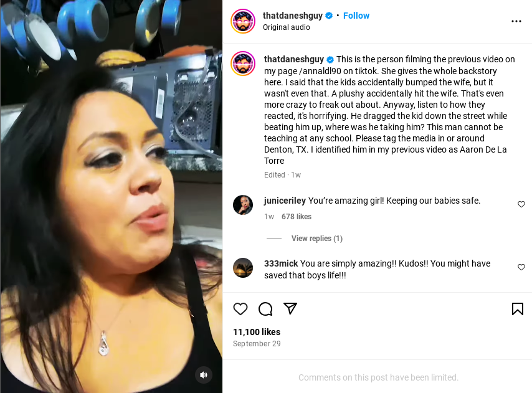Viewport: 532px width, 393px height.
Task: Expand View replies (1) under juniceriley's comment
Action: pyautogui.click(x=317, y=239)
